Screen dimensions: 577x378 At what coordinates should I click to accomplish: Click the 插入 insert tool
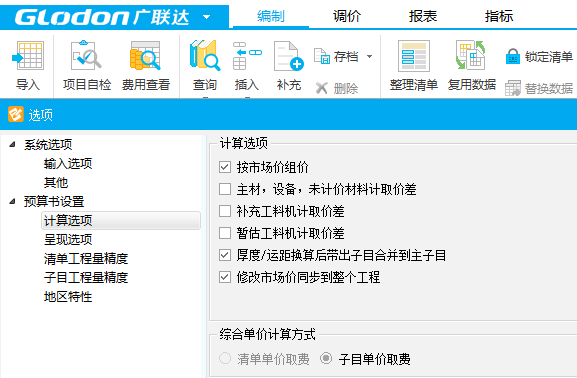[x=247, y=66]
